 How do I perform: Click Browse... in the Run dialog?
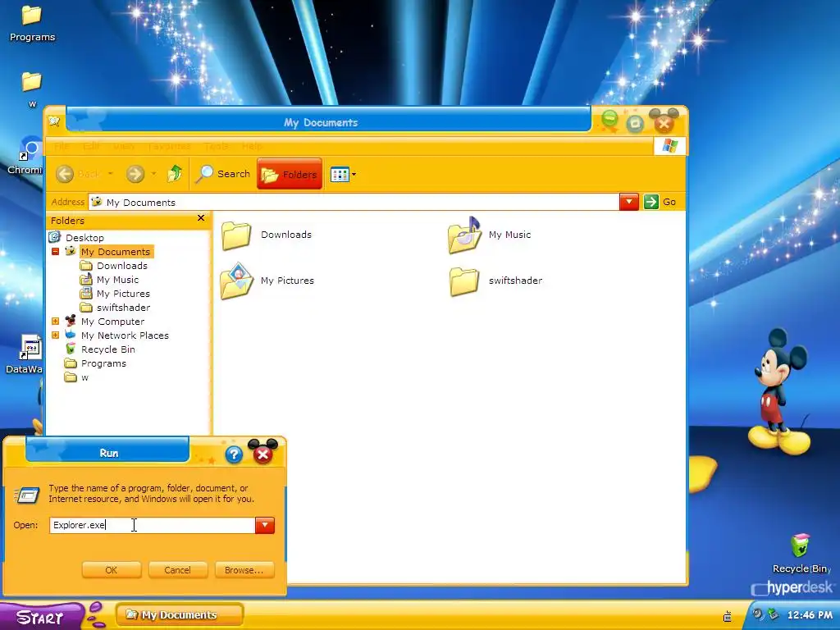point(244,570)
